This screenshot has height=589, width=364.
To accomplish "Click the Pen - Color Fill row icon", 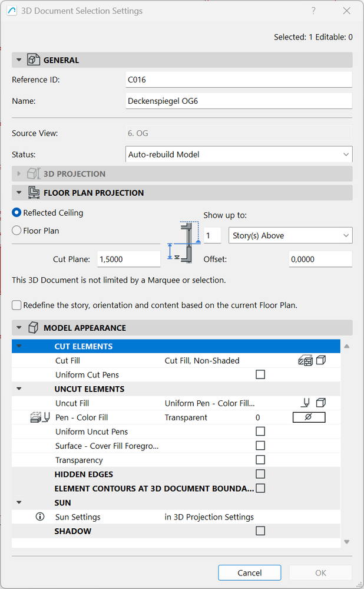I will point(40,417).
